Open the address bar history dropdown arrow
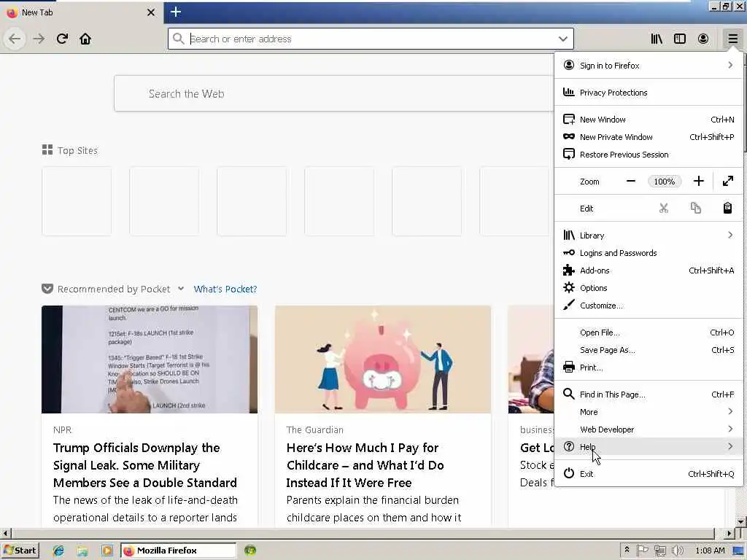 point(563,39)
